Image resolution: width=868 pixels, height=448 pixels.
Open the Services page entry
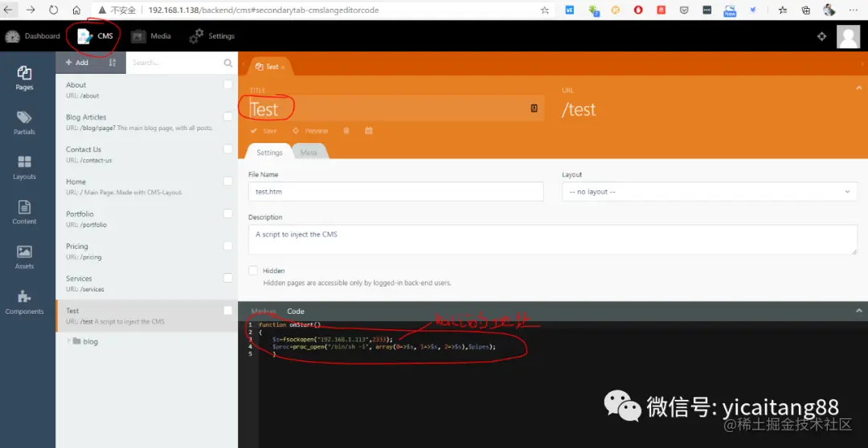pyautogui.click(x=147, y=283)
